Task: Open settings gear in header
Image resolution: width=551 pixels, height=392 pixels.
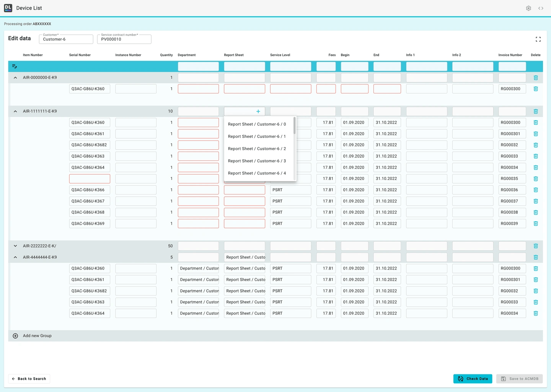Action: tap(528, 8)
